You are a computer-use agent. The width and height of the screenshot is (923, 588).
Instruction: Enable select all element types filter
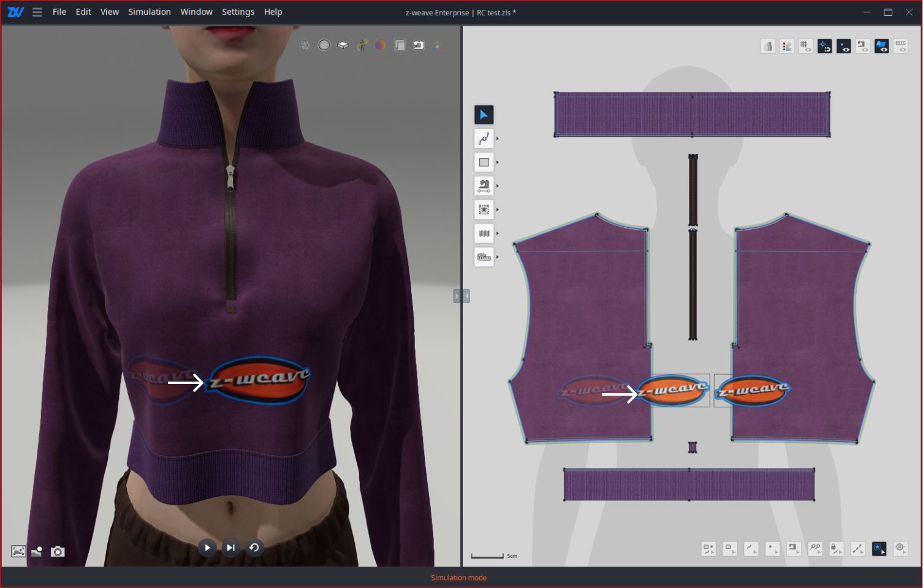708,549
